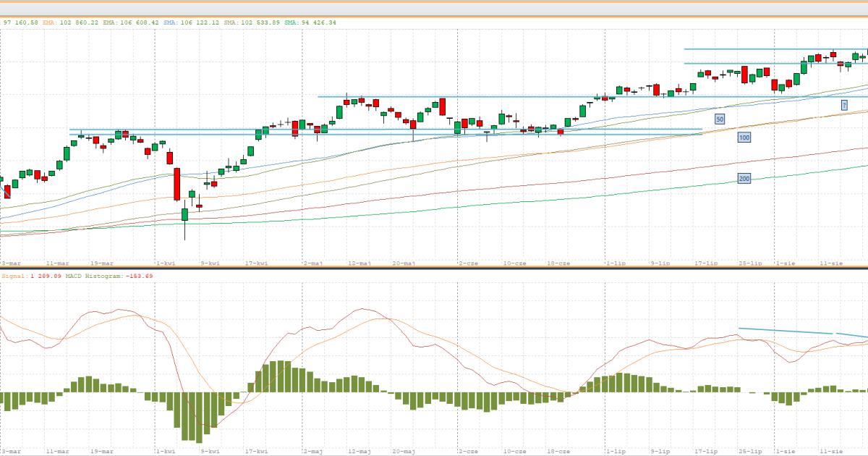The width and height of the screenshot is (868, 456).
Task: Click the 11-sie date on price chart axis
Action: [x=830, y=263]
